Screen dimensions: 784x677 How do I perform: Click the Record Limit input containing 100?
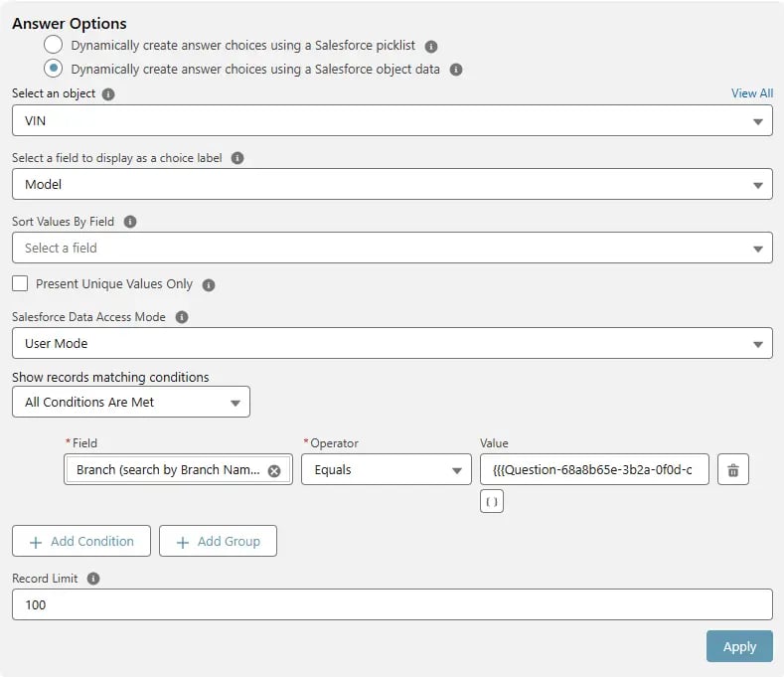[392, 604]
